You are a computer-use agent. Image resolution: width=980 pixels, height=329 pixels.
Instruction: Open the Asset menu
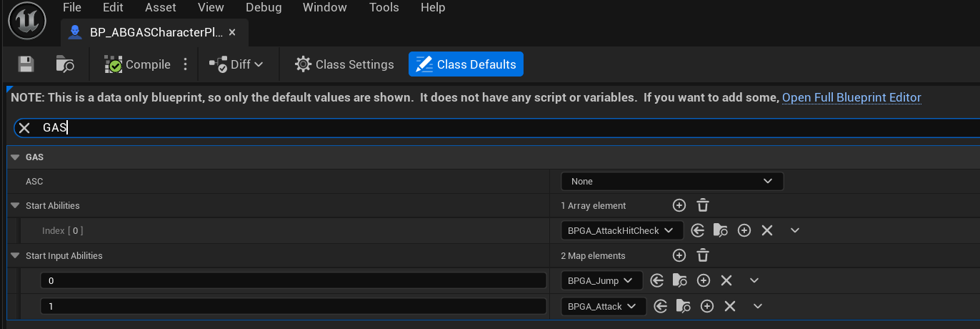[x=161, y=8]
